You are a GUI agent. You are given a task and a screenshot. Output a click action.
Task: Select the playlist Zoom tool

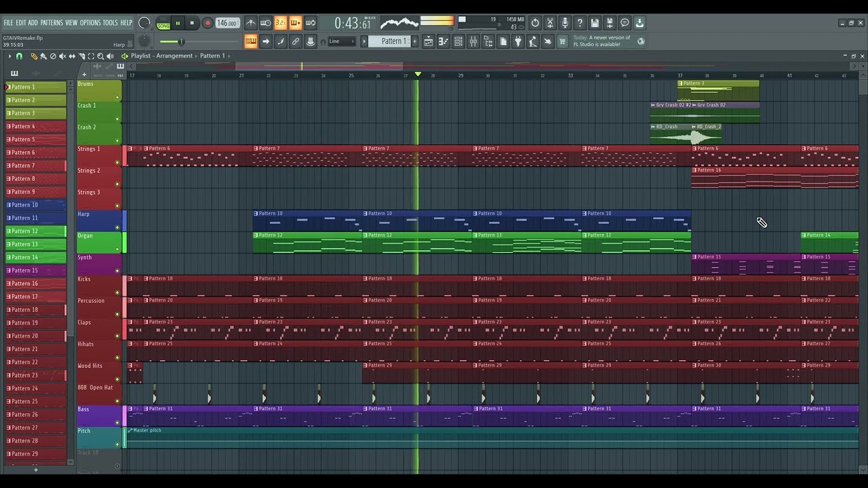100,56
